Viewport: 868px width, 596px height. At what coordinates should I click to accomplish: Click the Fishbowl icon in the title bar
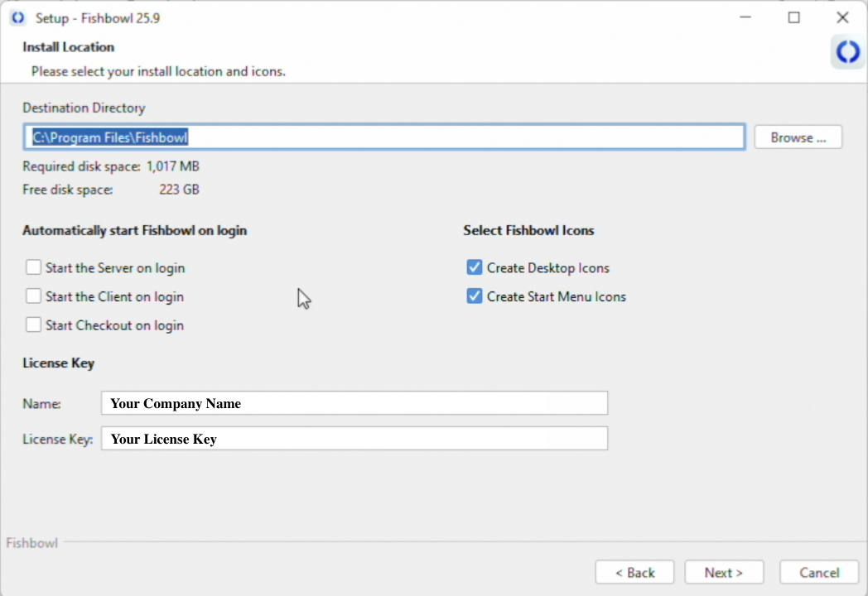[17, 17]
